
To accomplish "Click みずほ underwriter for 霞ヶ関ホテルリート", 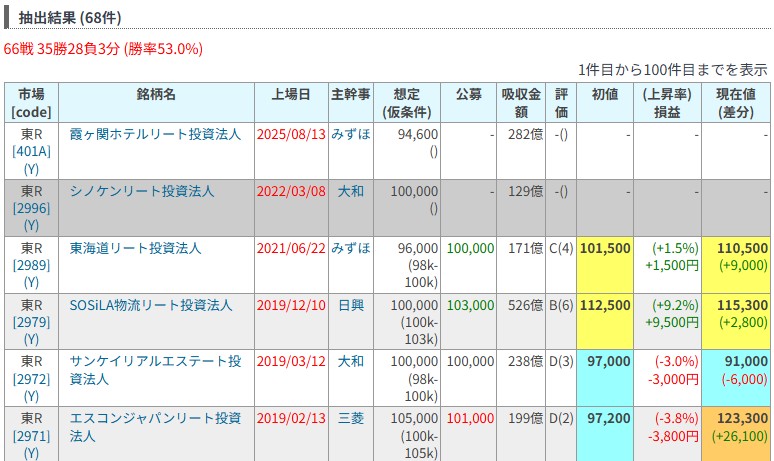I will [350, 134].
